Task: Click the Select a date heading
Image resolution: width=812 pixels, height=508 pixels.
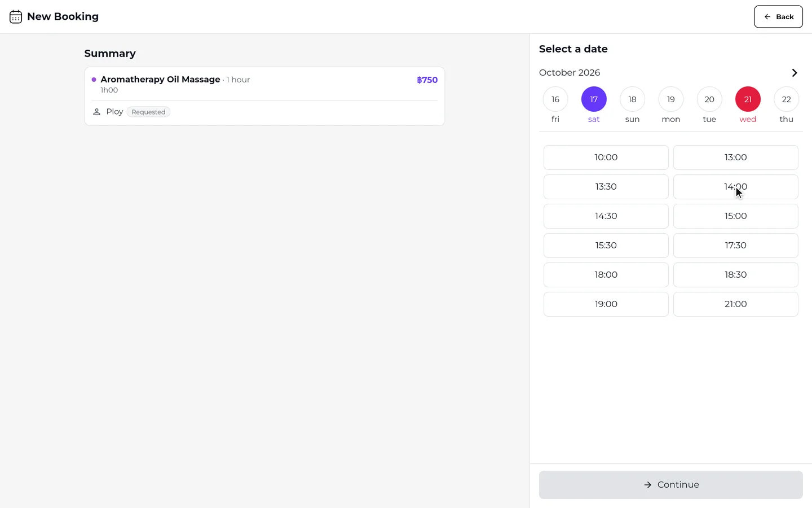Action: (573, 49)
